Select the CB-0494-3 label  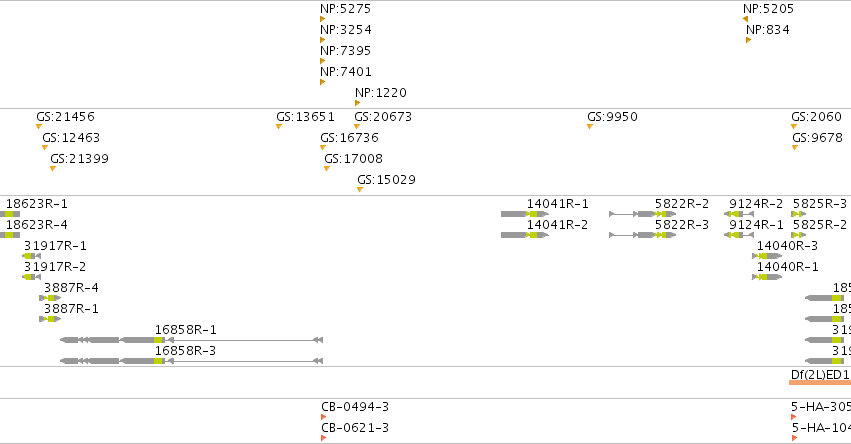tap(355, 407)
